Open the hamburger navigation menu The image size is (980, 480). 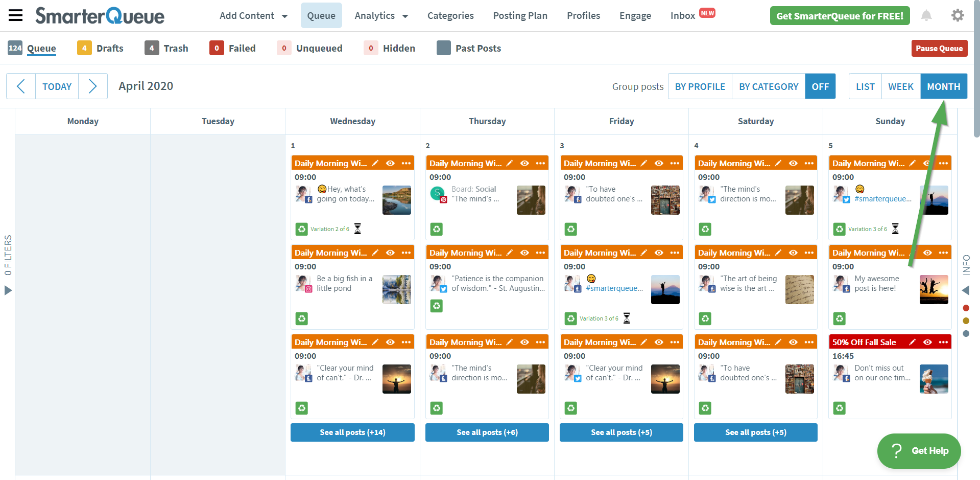[15, 15]
